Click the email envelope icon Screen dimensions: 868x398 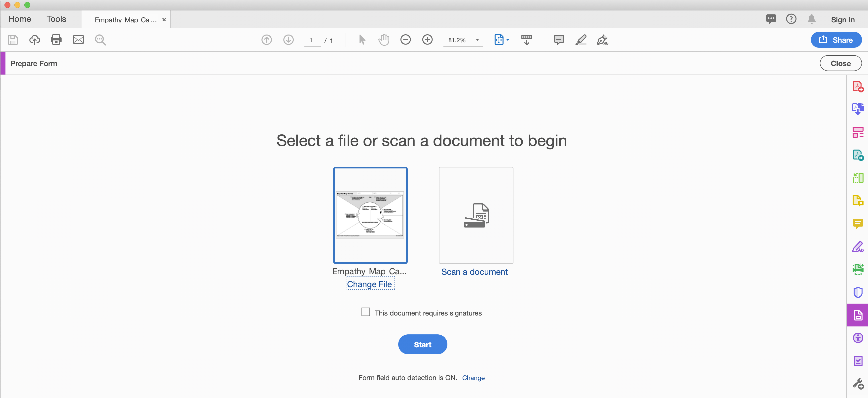coord(78,40)
